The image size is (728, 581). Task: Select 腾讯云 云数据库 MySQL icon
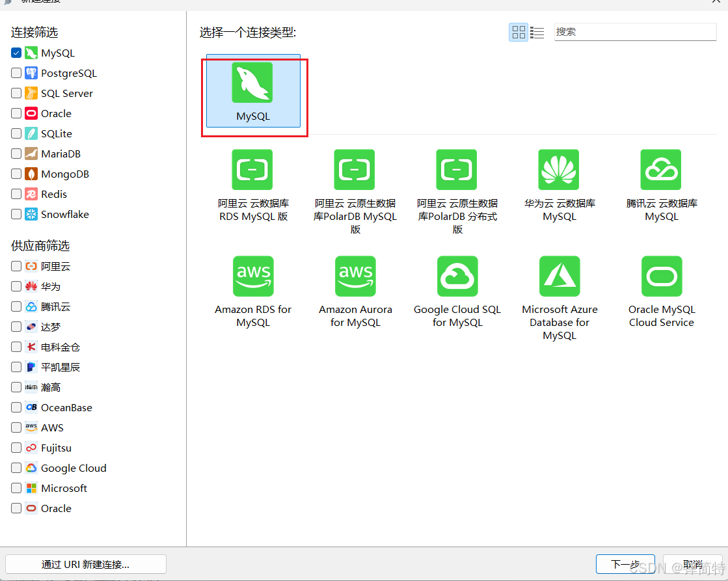[661, 170]
